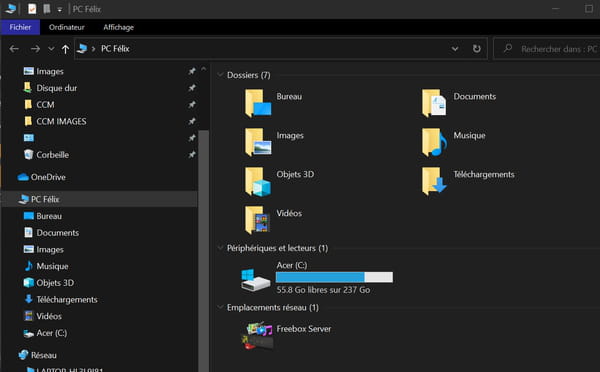
Task: Open the Freebox Server network location icon
Action: (259, 336)
